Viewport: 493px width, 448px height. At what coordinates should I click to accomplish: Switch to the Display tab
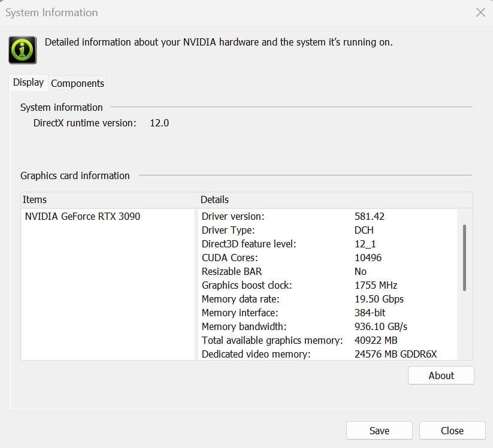[28, 82]
